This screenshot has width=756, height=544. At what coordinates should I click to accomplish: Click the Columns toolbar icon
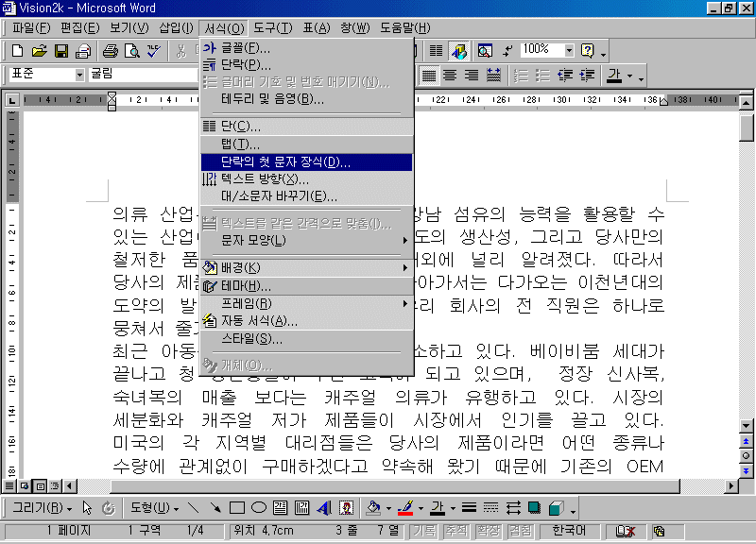[436, 51]
